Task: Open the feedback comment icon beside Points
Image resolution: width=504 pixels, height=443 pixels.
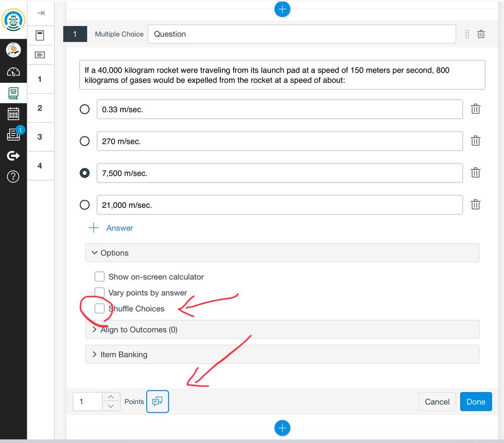Action: pos(157,401)
